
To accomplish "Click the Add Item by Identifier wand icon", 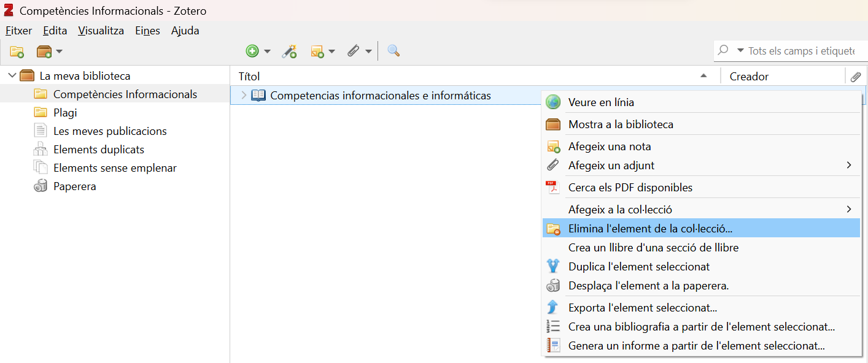I will [289, 52].
